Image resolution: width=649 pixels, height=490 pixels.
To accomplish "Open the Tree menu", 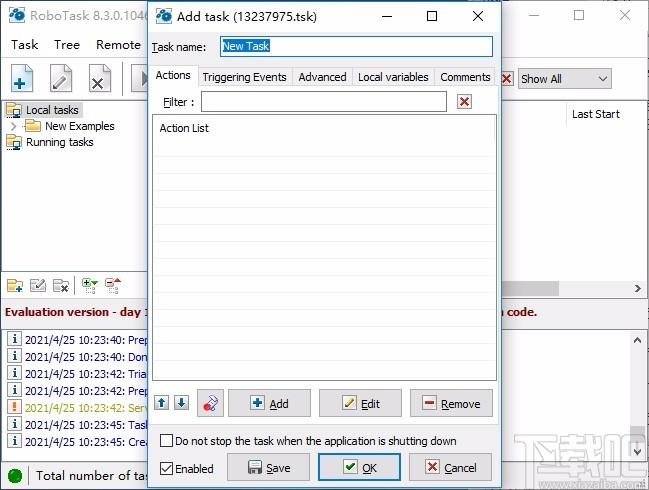I will click(x=67, y=45).
